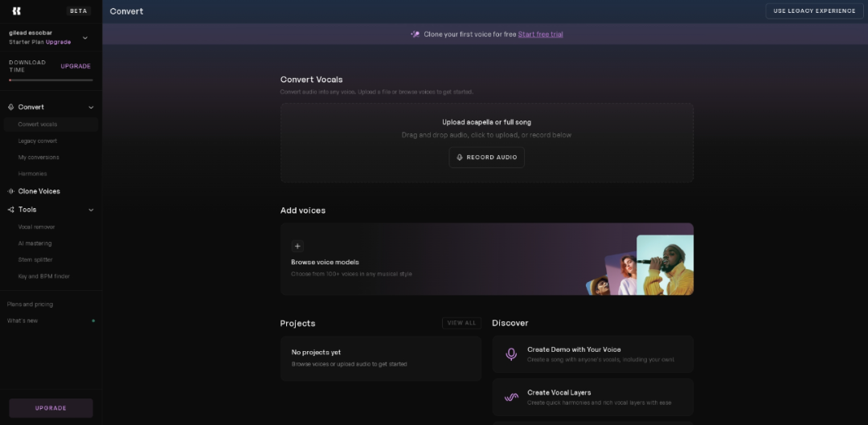Click the singer thumbnail in Add voices

coord(664,264)
